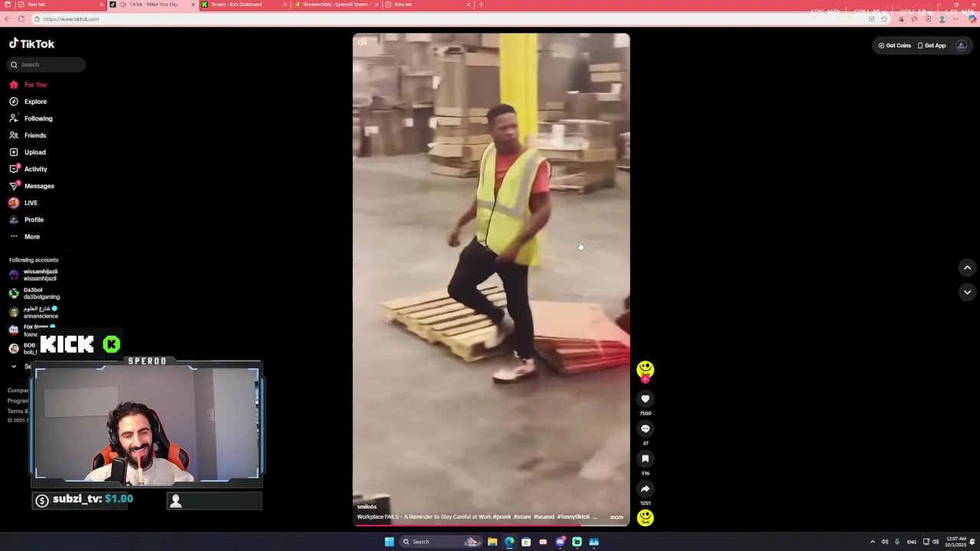The width and height of the screenshot is (980, 551).
Task: Open a new browser tab with plus
Action: (481, 5)
